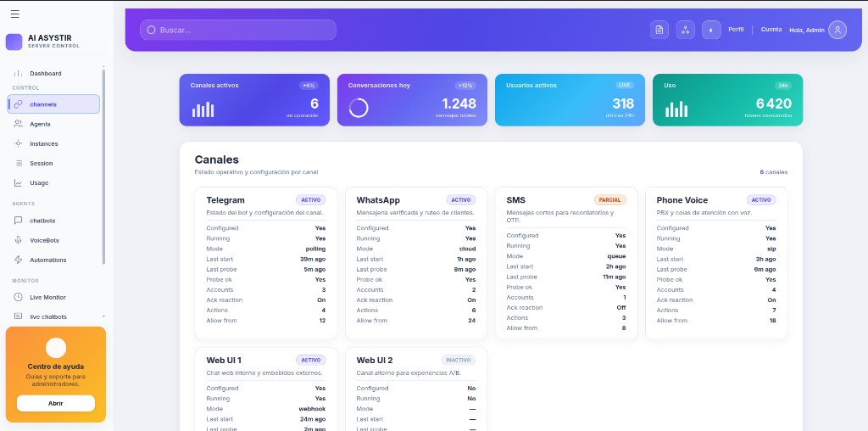Click the Perfil link in header
The width and height of the screenshot is (868, 431).
736,30
